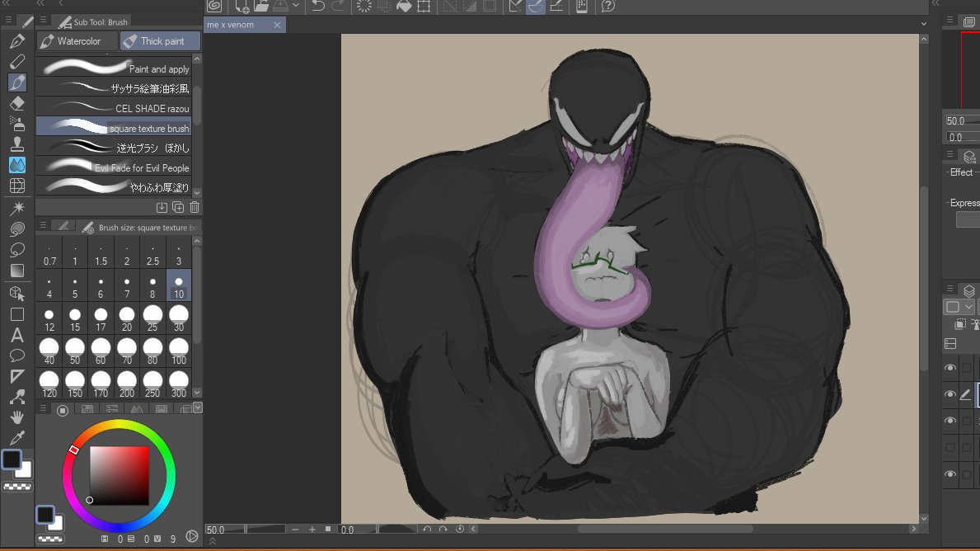The height and width of the screenshot is (551, 980).
Task: Duplicate the selected sub tool
Action: click(178, 207)
